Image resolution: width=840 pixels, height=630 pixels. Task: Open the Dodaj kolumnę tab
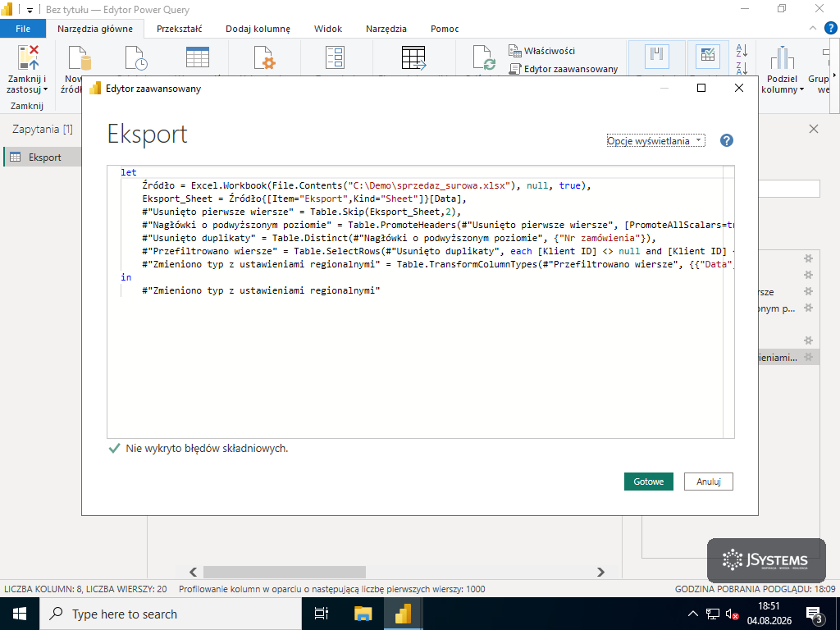click(258, 29)
